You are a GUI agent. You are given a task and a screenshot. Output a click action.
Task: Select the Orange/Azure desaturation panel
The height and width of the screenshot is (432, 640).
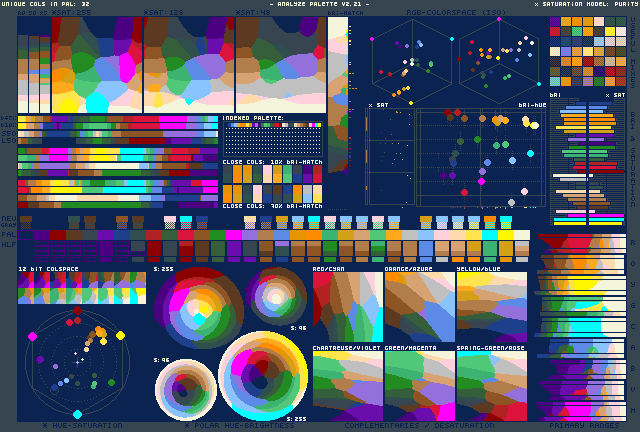point(419,309)
